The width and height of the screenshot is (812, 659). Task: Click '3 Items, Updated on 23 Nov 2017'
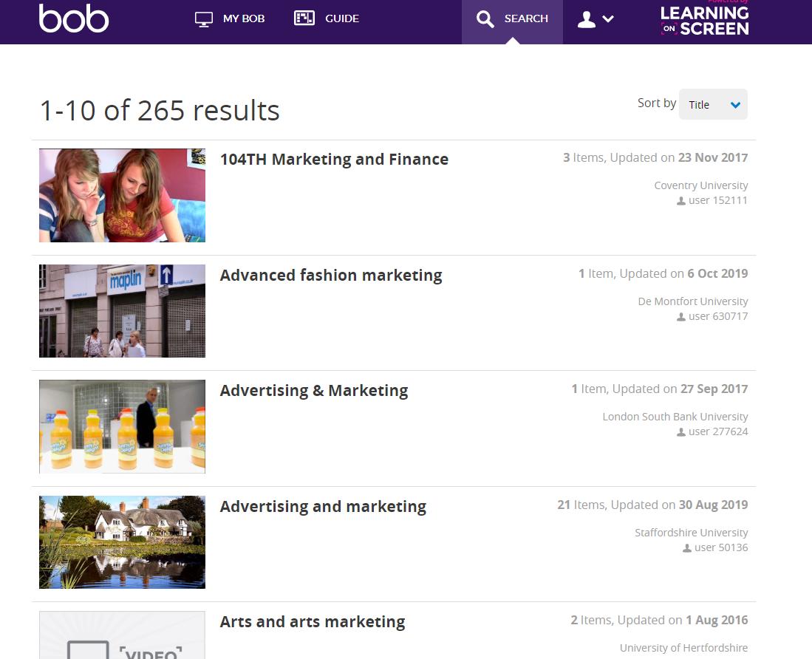[655, 158]
